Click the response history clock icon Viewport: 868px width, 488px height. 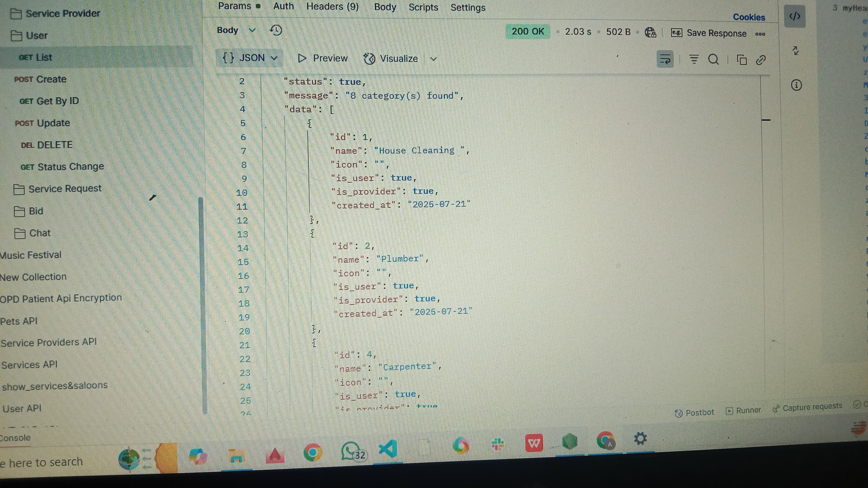click(276, 30)
